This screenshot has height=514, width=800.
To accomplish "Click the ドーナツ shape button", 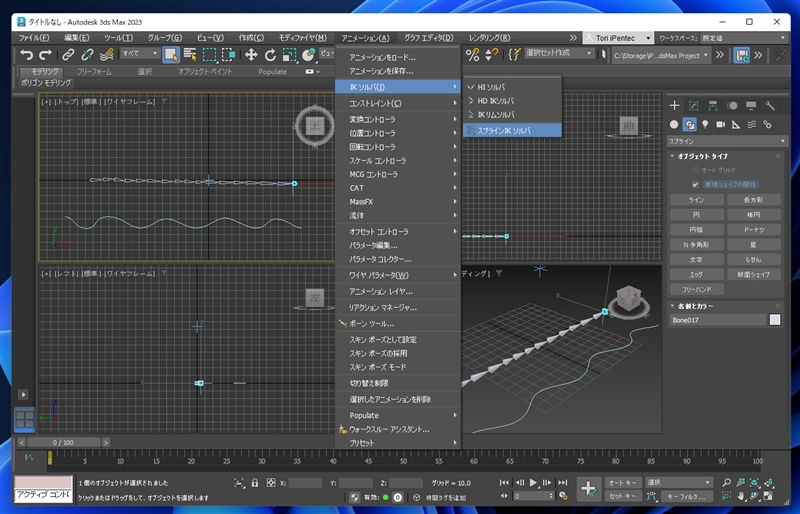I will pos(754,230).
